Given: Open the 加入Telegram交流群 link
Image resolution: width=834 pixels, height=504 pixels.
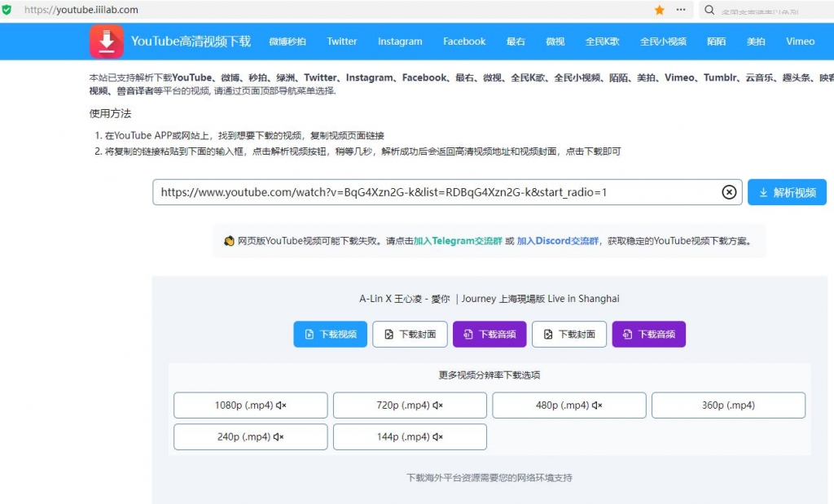Looking at the screenshot, I should pyautogui.click(x=458, y=241).
